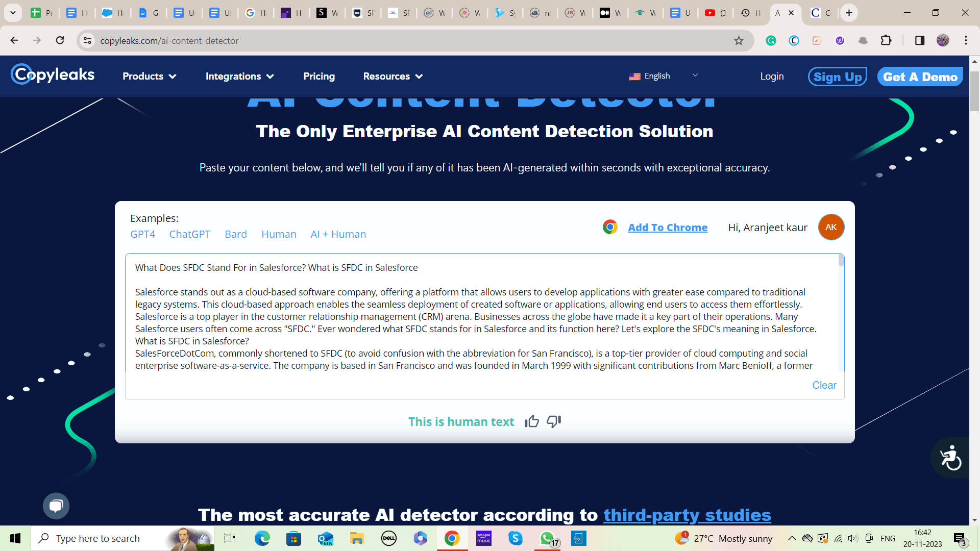The image size is (980, 551).
Task: Open a new browser tab
Action: tap(849, 13)
